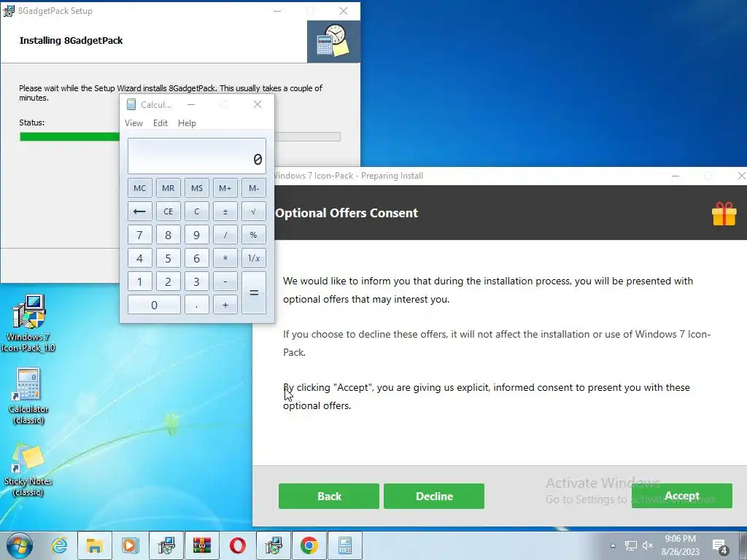Click the calculator 8 key
The height and width of the screenshot is (560, 747).
[169, 235]
